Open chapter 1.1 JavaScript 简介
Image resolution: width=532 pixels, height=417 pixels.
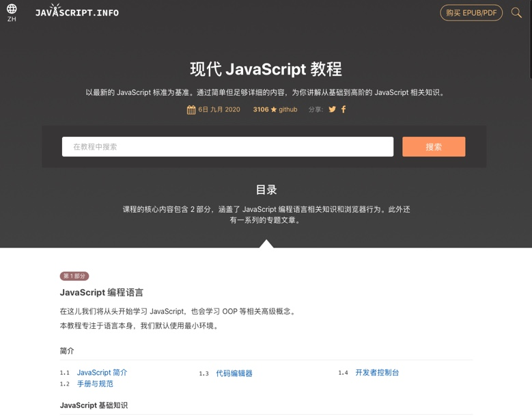click(x=102, y=373)
